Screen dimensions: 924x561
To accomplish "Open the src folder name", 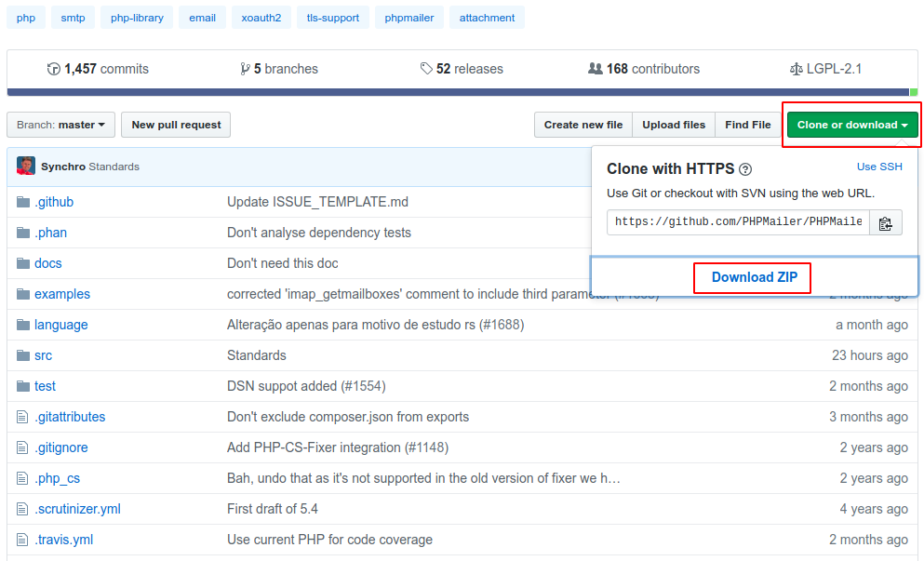I will (x=43, y=355).
